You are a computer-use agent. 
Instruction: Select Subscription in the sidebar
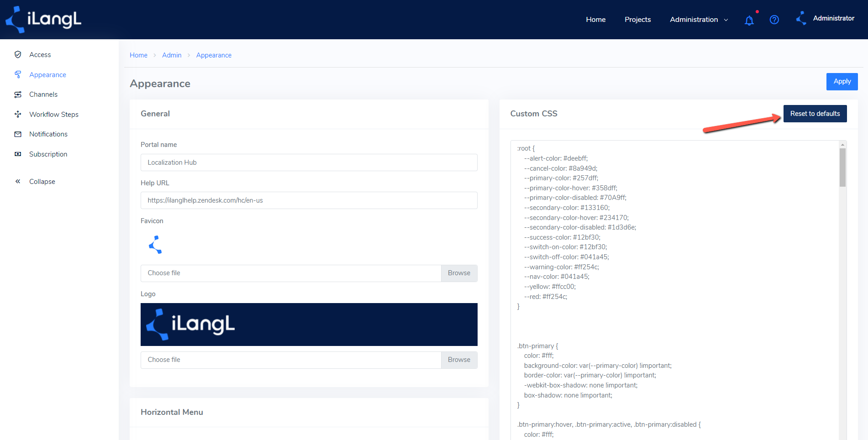point(48,154)
